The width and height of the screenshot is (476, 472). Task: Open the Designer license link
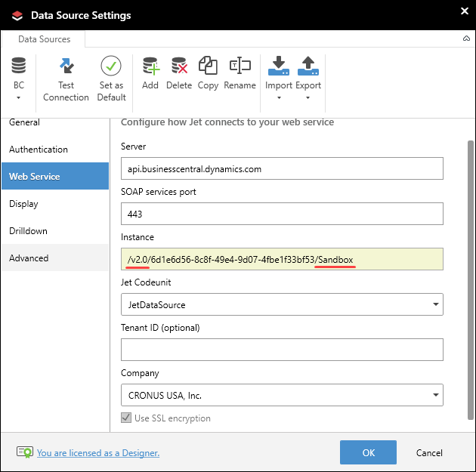coord(98,453)
